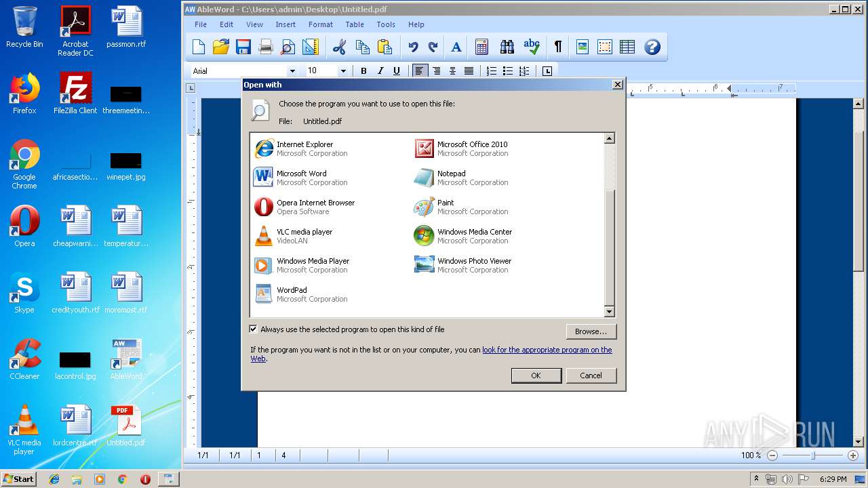Select Windows Media Center in list

tap(464, 236)
